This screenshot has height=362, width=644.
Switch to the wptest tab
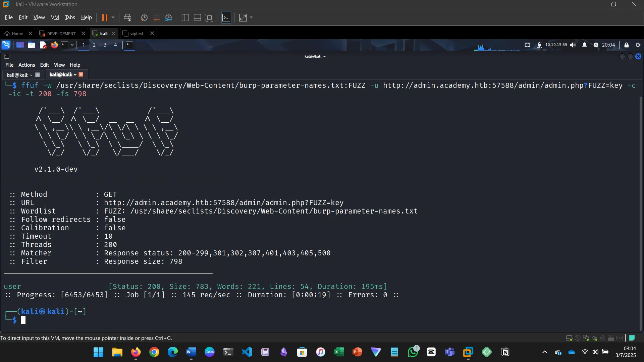pyautogui.click(x=136, y=34)
